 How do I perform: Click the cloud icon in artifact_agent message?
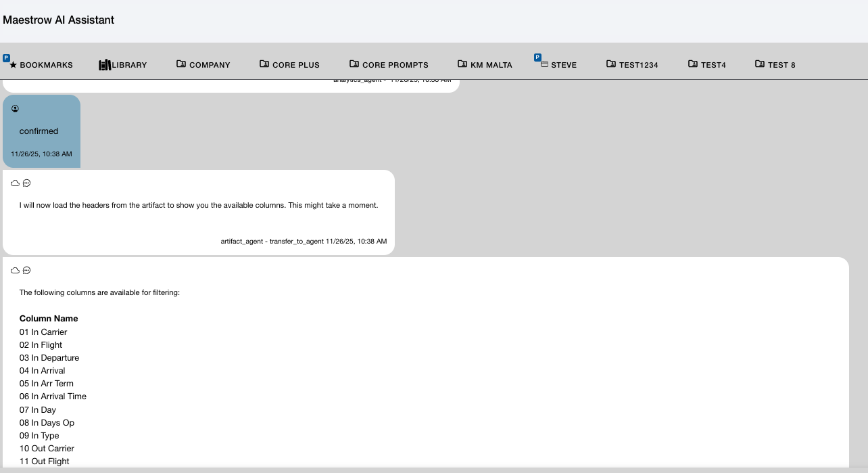15,183
